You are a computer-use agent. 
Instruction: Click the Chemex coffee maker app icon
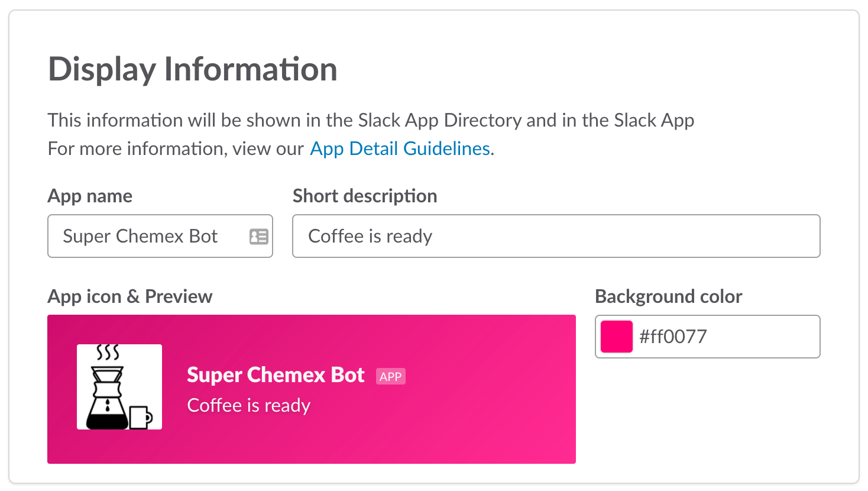(x=119, y=387)
